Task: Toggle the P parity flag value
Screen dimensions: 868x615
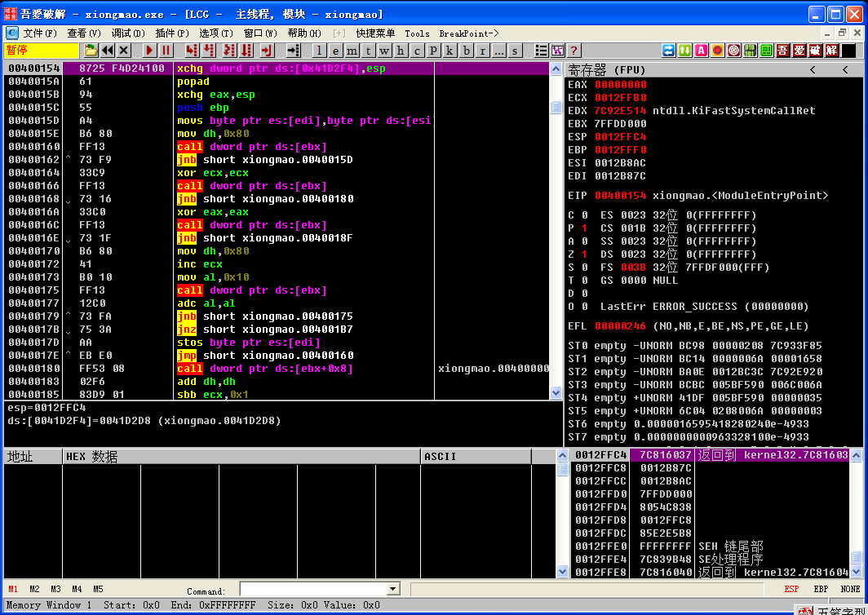Action: click(x=585, y=228)
